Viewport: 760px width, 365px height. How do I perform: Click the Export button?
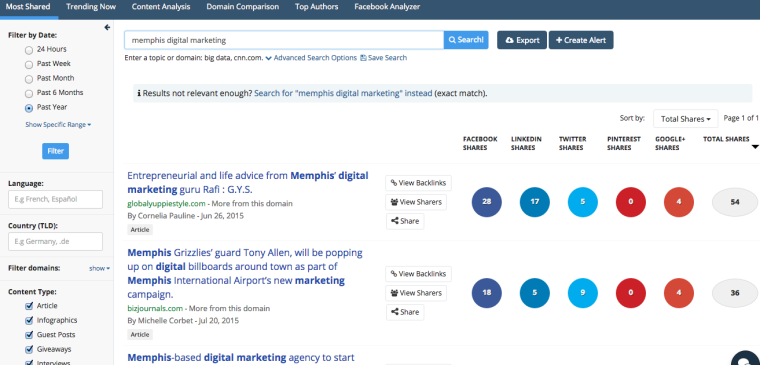click(522, 40)
